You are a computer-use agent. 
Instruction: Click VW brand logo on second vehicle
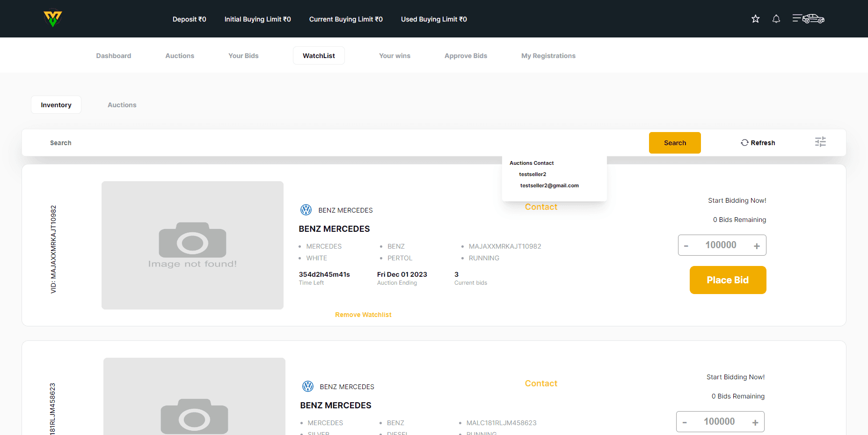tap(308, 386)
